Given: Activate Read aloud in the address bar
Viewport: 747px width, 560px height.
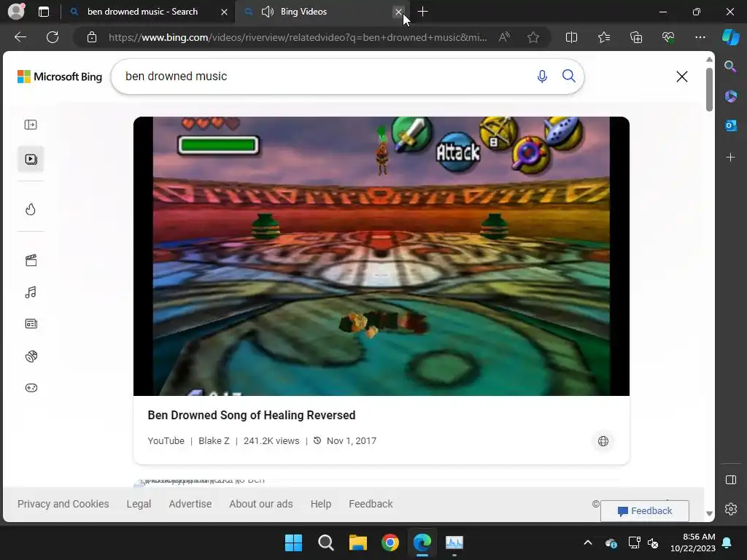Looking at the screenshot, I should tap(504, 37).
